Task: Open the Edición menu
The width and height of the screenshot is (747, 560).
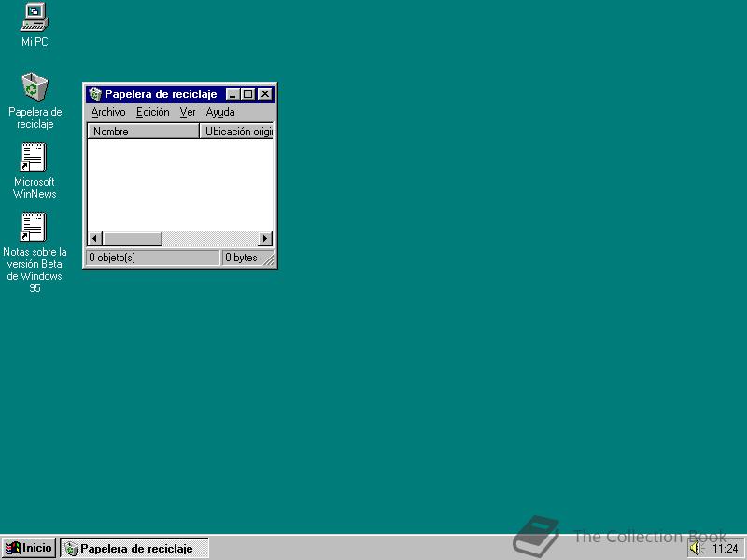Action: coord(152,112)
